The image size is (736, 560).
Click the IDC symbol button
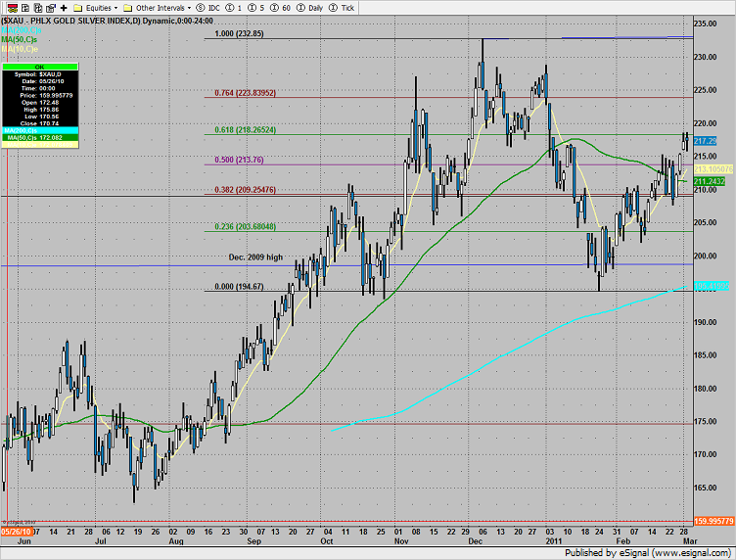tap(207, 8)
